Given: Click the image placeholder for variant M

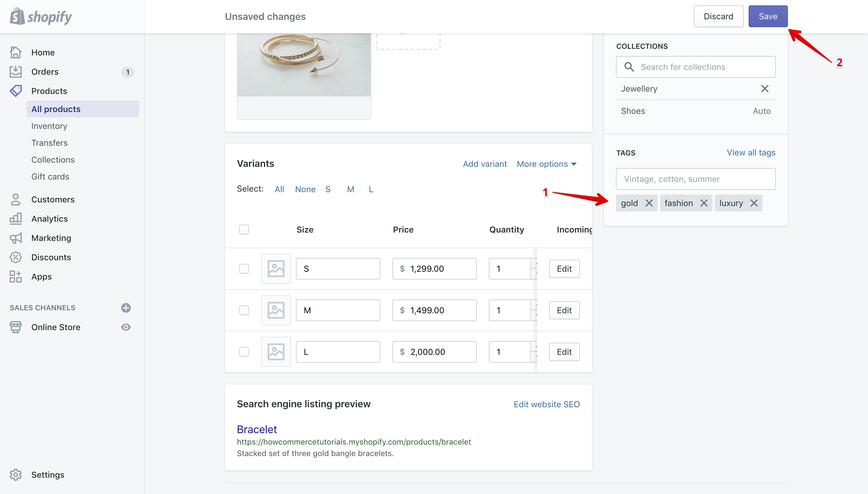Looking at the screenshot, I should click(276, 310).
